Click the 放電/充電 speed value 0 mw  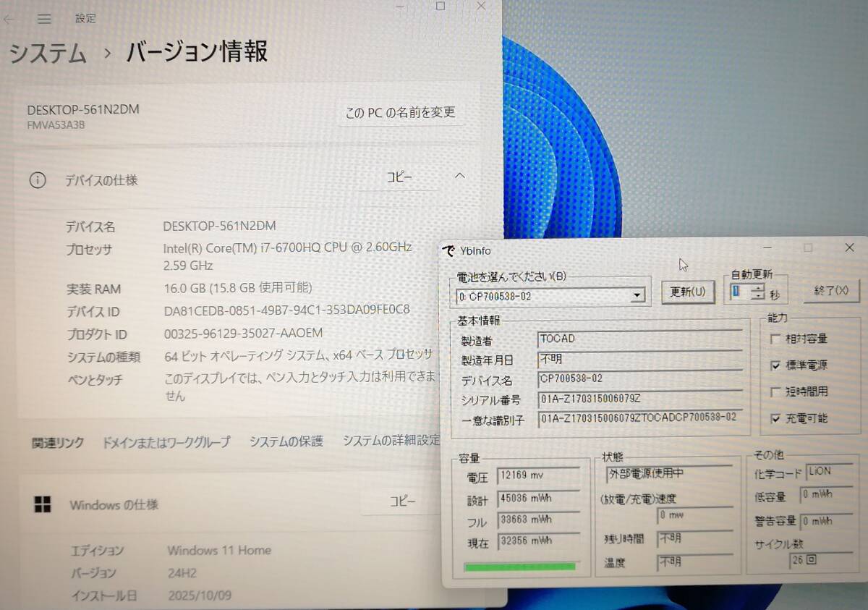coord(694,516)
